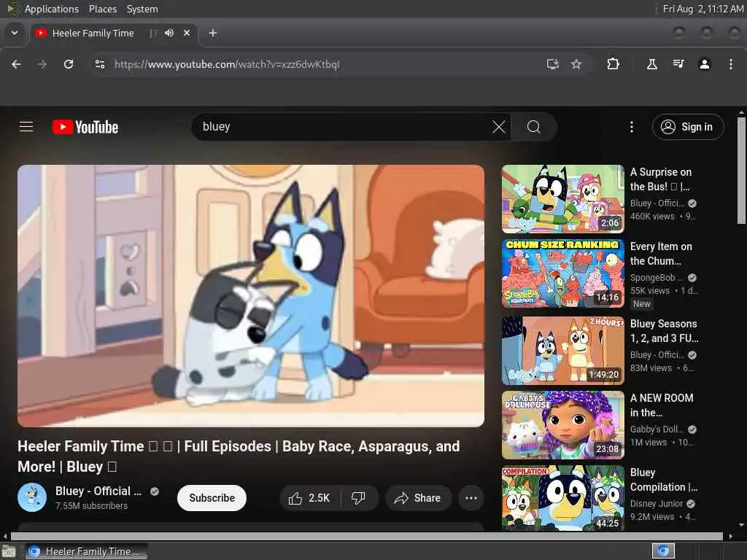Image resolution: width=747 pixels, height=560 pixels.
Task: Open Chrome Labs flask icon
Action: coord(651,64)
